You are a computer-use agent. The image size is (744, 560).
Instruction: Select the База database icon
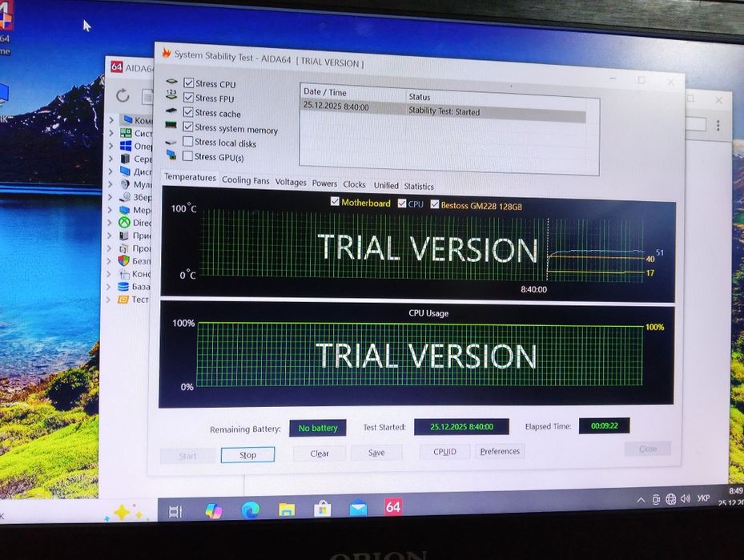pos(123,286)
